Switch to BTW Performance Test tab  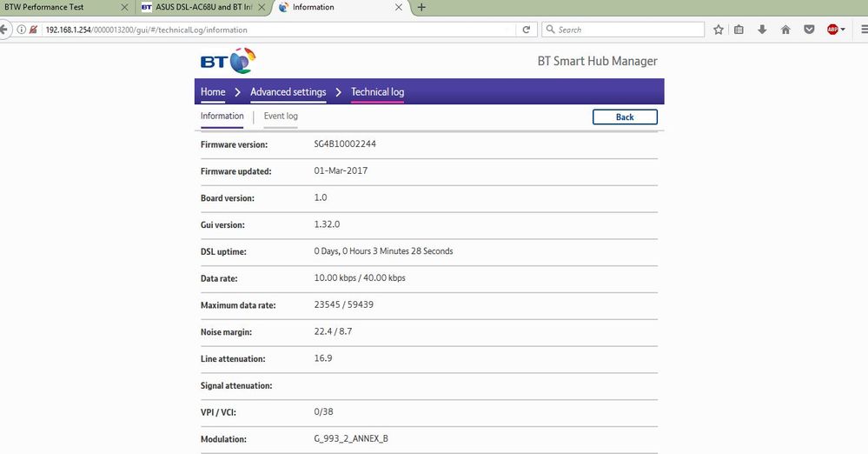[44, 7]
